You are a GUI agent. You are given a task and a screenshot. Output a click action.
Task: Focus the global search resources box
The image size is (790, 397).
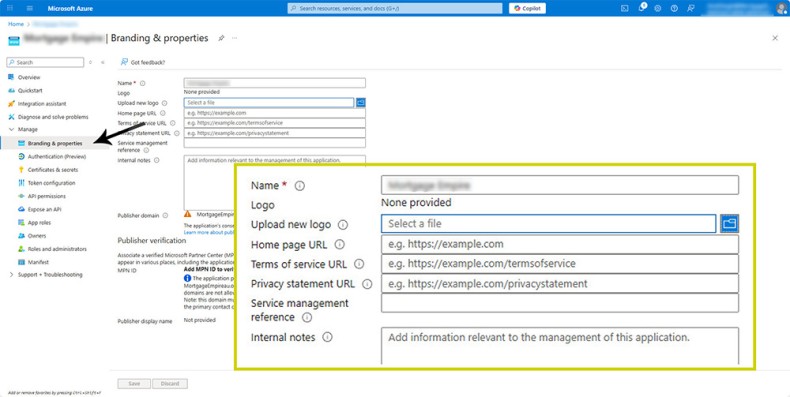(x=395, y=9)
